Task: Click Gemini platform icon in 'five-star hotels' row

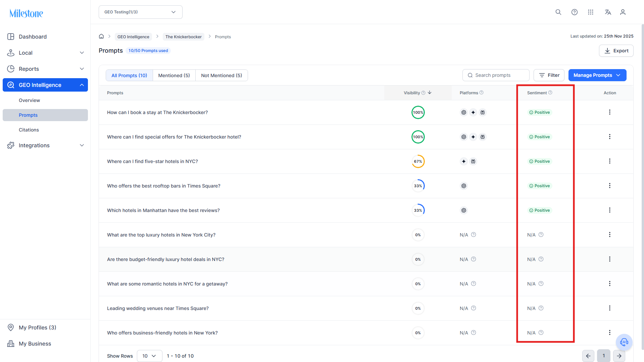Action: (x=464, y=161)
